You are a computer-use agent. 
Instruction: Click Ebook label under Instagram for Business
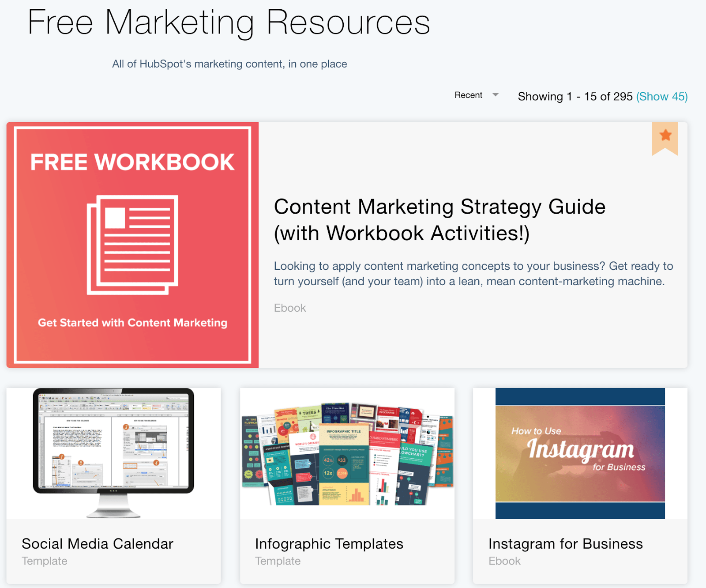504,561
